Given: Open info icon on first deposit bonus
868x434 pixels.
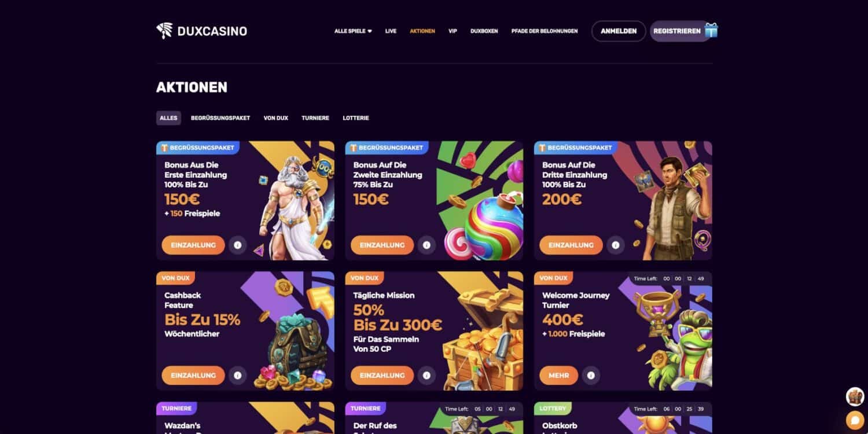Looking at the screenshot, I should 237,245.
